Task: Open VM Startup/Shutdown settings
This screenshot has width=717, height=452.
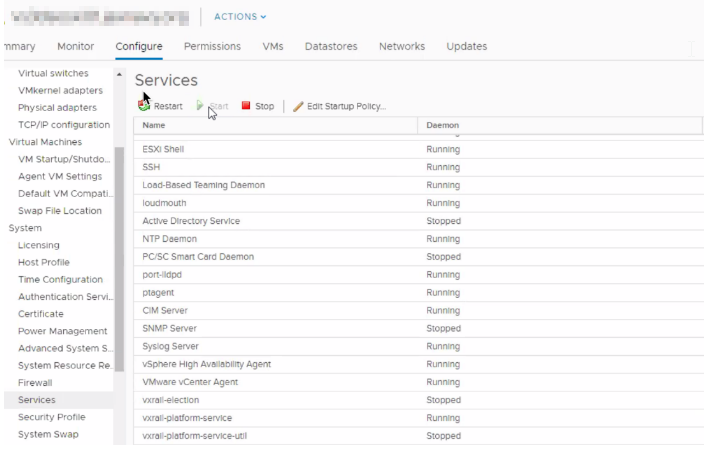Action: point(64,159)
